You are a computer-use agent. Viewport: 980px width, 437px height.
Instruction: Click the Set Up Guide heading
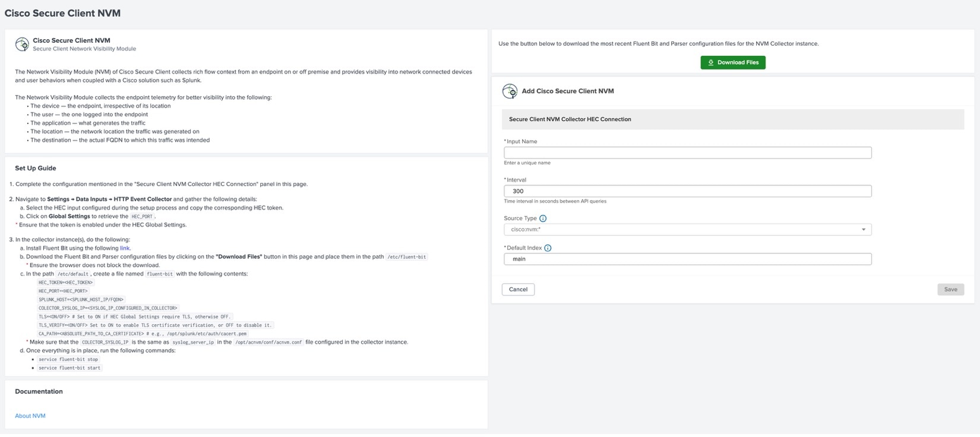36,169
